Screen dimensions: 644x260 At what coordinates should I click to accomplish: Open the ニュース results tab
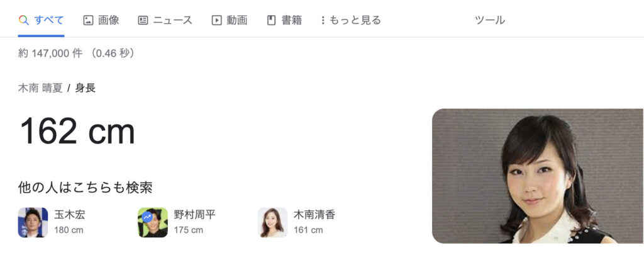point(165,20)
